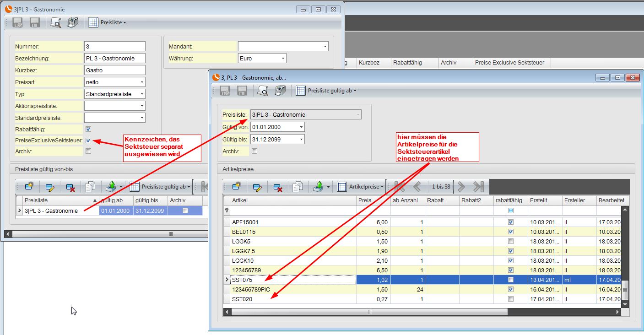Open print preview in 3|PL 3 window toolbar
The height and width of the screenshot is (335, 644).
click(x=56, y=22)
